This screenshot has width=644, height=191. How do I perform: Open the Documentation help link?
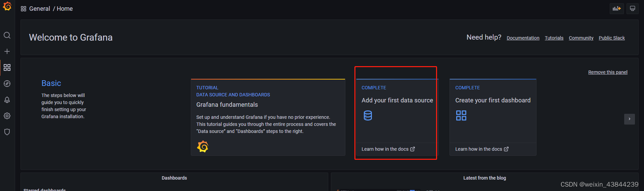point(523,38)
